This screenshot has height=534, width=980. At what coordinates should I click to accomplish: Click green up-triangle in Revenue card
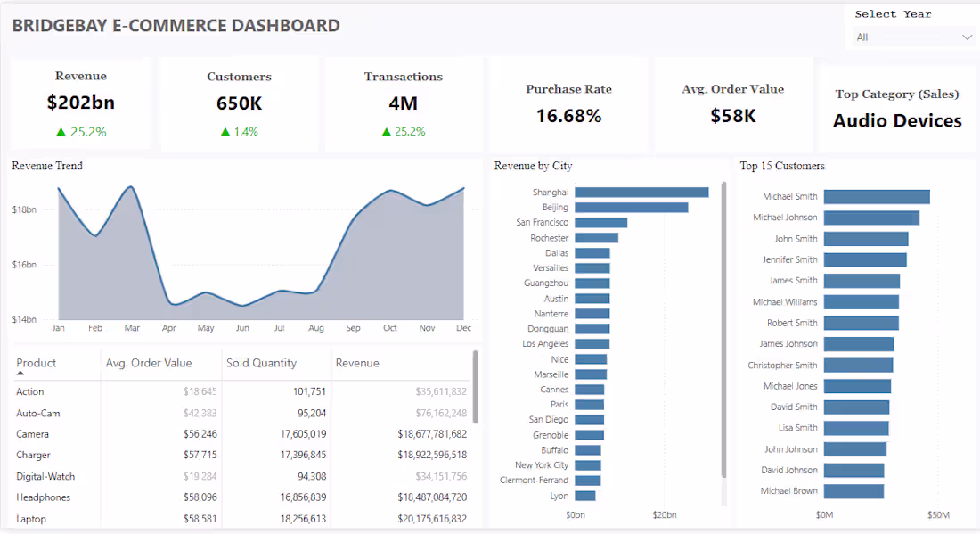61,132
